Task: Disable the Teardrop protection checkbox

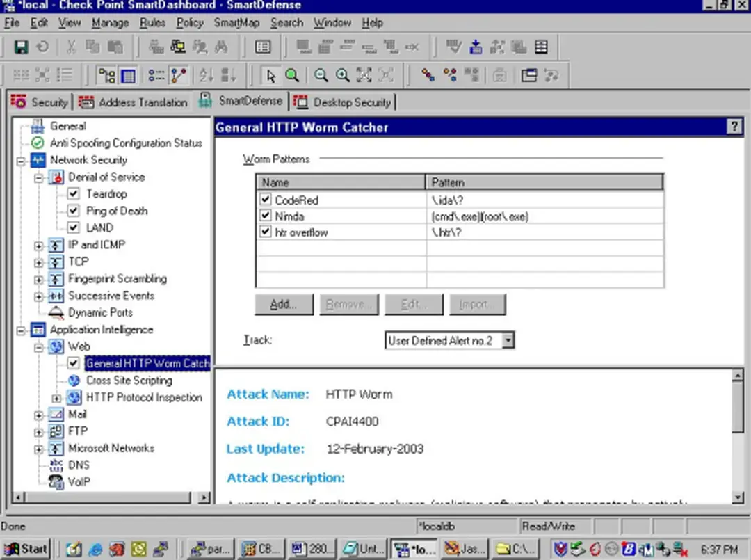Action: coord(74,194)
